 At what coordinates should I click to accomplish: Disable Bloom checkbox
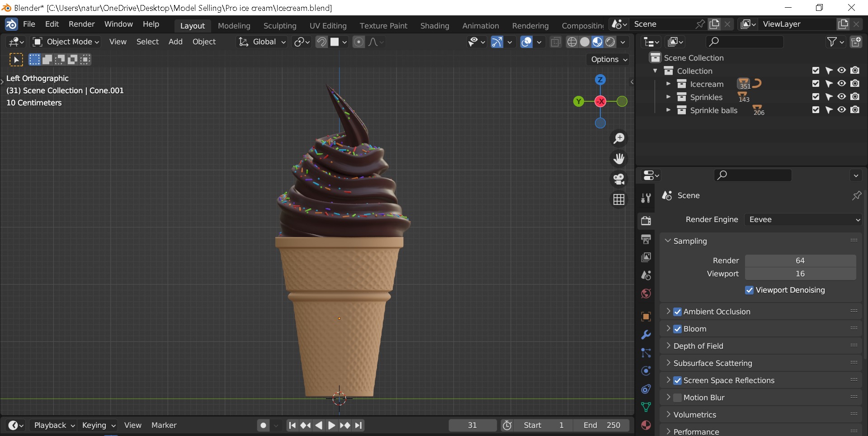click(x=677, y=329)
